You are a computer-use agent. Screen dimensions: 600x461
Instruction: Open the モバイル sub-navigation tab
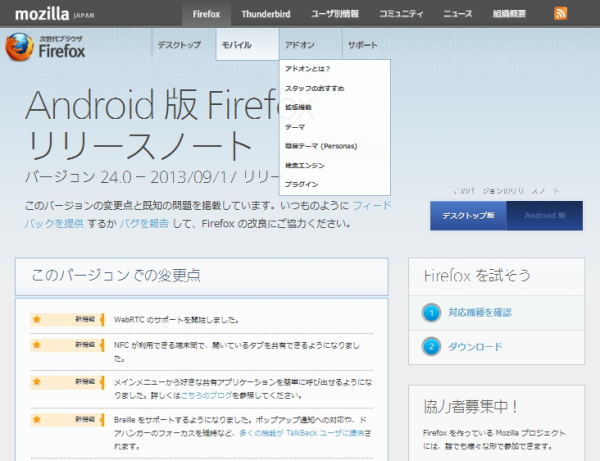[x=238, y=46]
